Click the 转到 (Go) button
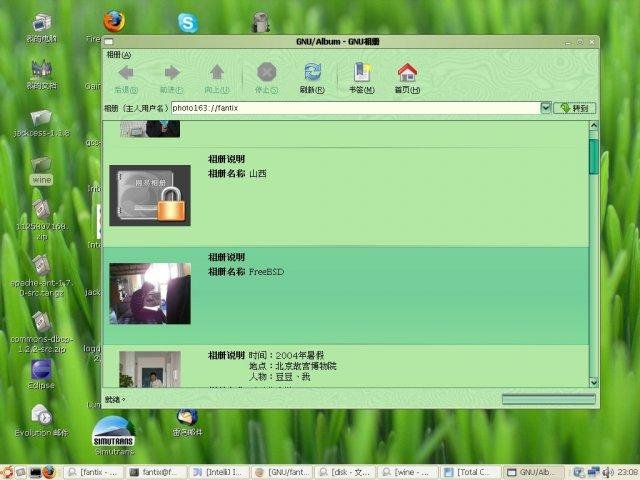 (x=574, y=108)
